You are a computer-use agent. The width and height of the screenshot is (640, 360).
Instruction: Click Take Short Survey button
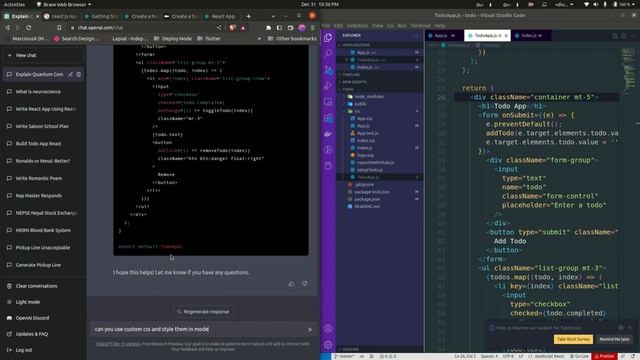(x=573, y=339)
